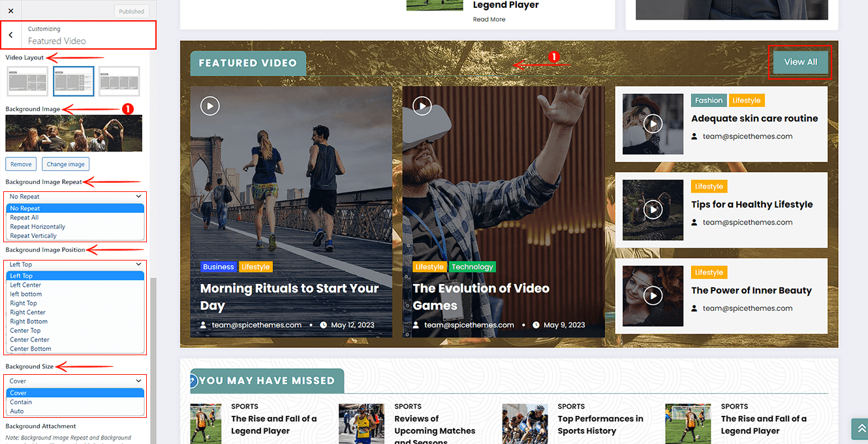
Task: Click the Business tag on Morning Rituals
Action: [x=218, y=267]
